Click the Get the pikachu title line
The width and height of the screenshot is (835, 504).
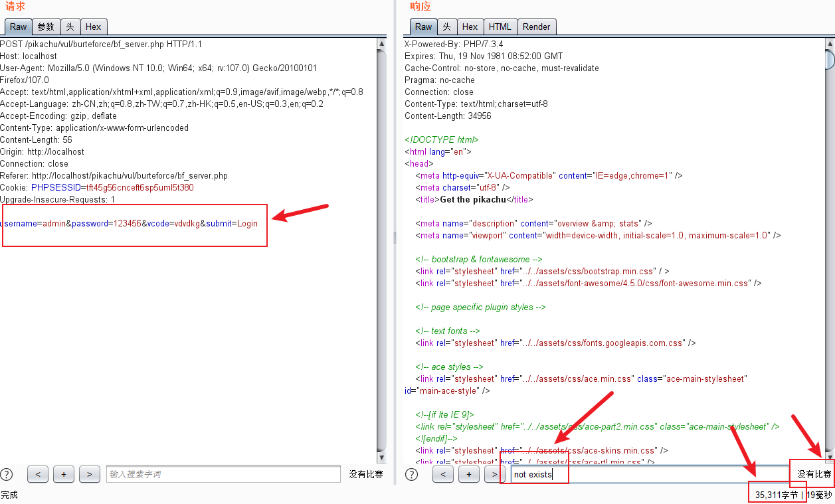[474, 200]
